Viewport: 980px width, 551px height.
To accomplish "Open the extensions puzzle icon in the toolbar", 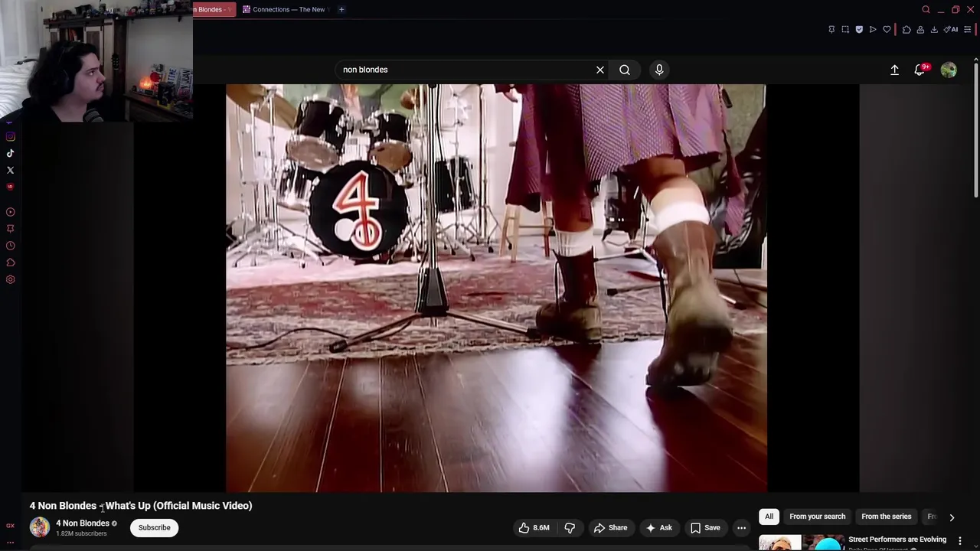I will [906, 30].
